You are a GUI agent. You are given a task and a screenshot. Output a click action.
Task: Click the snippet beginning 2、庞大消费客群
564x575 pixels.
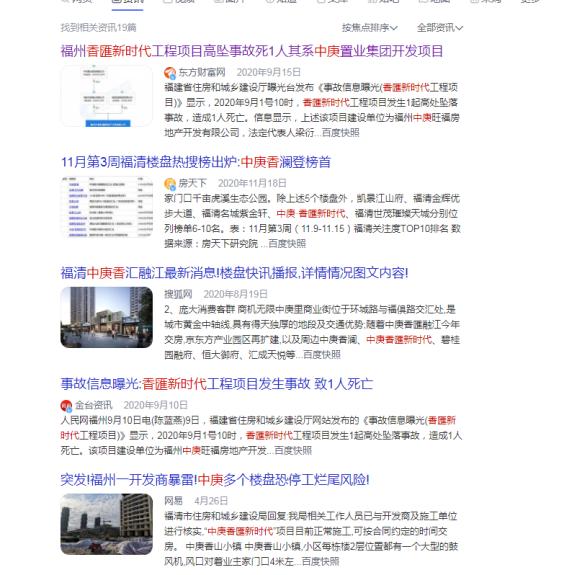pos(312,332)
